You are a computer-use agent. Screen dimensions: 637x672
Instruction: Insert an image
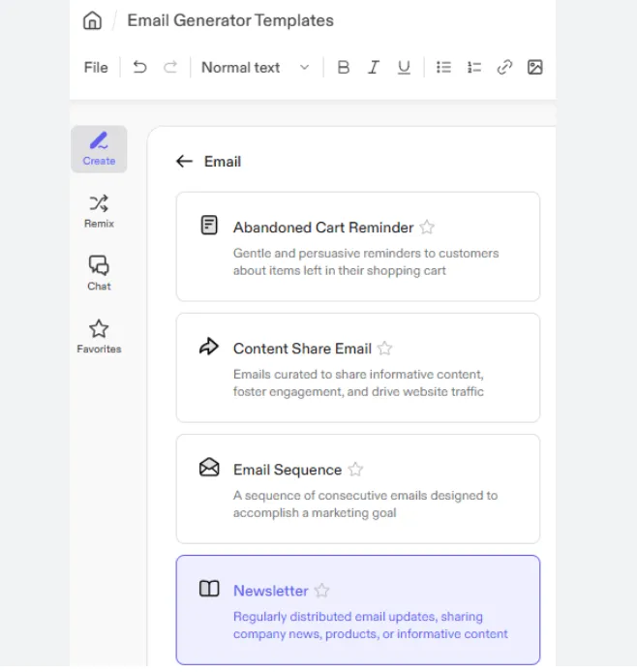click(x=534, y=67)
